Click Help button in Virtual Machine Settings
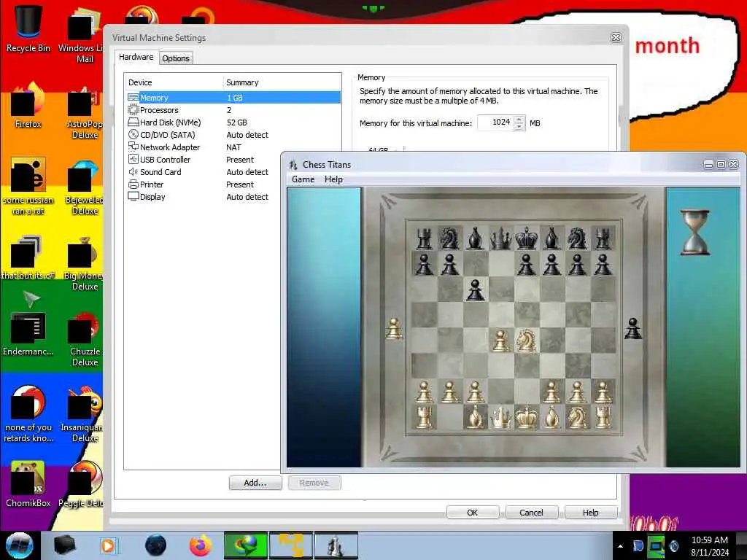This screenshot has width=747, height=560. pyautogui.click(x=591, y=513)
